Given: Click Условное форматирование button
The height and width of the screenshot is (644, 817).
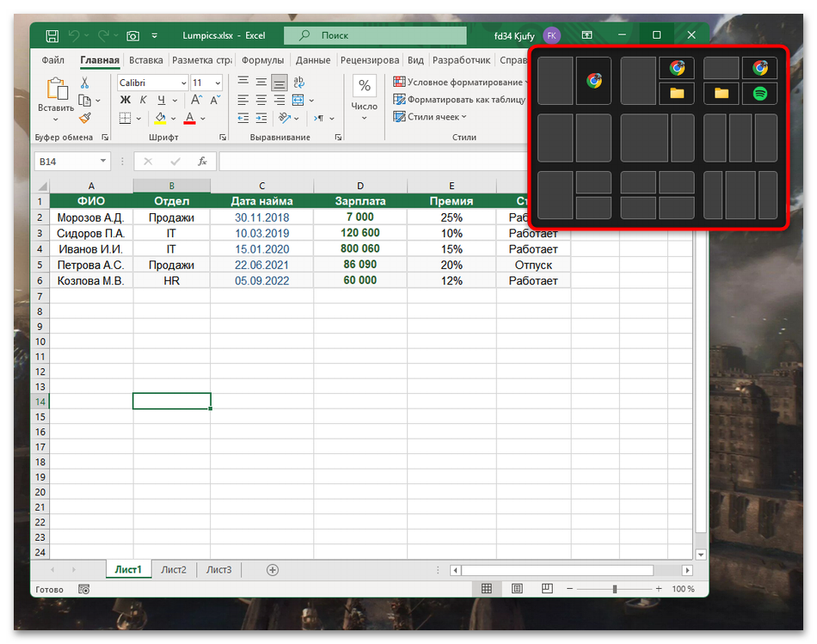Looking at the screenshot, I should 458,82.
